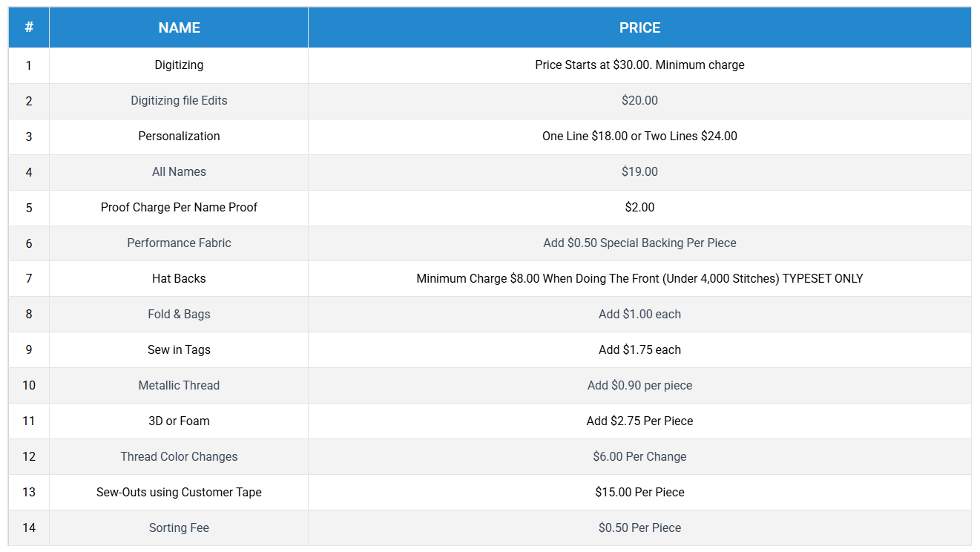Click the 3D or Foam cell
Viewport: 980px width, 552px height.
(179, 421)
